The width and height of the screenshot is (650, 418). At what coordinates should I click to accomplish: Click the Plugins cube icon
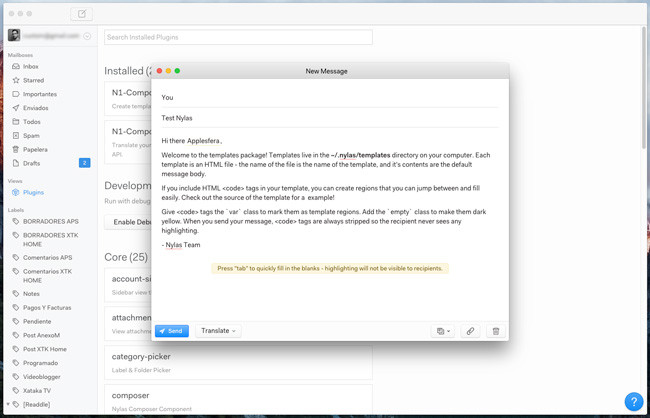click(x=16, y=192)
